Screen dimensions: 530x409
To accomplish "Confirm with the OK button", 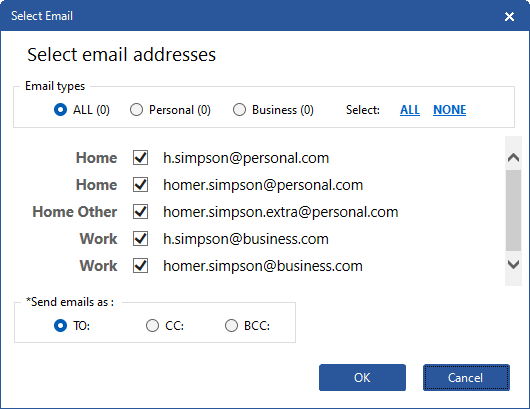I will (362, 378).
